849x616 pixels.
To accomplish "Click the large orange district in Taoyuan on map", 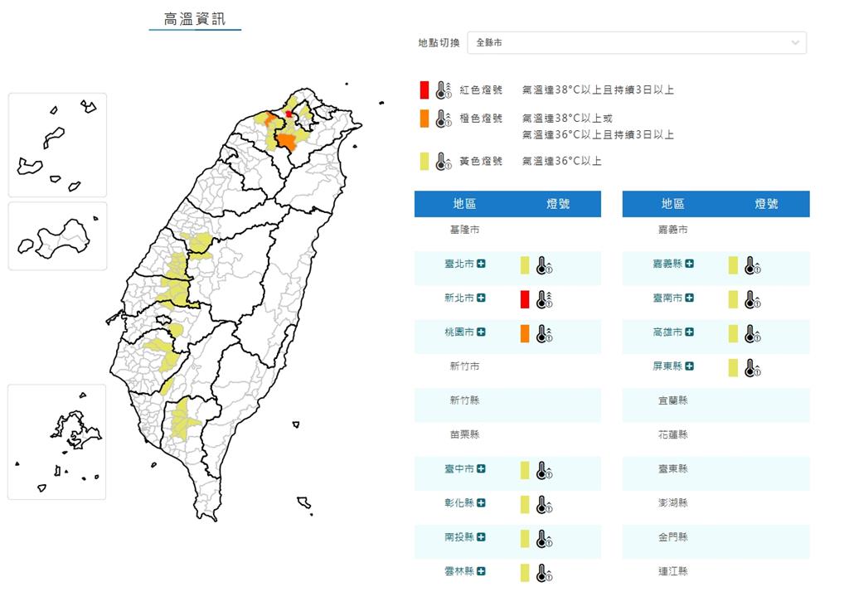I will point(287,143).
